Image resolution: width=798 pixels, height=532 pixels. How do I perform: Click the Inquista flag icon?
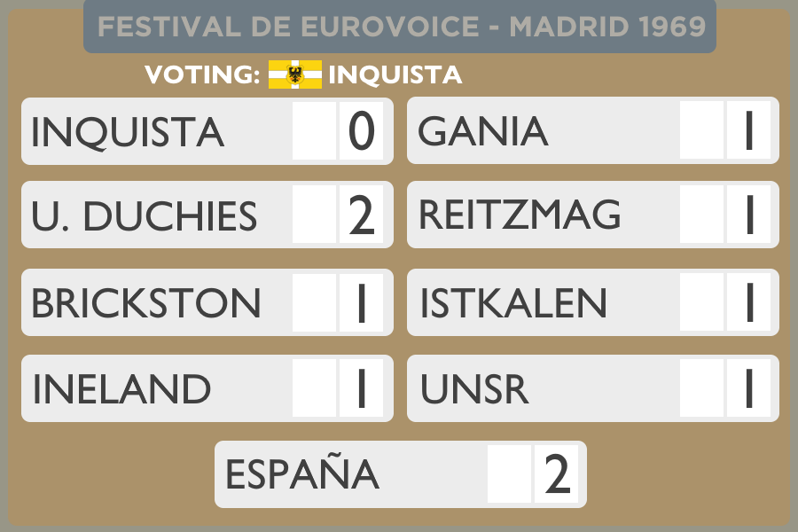295,74
